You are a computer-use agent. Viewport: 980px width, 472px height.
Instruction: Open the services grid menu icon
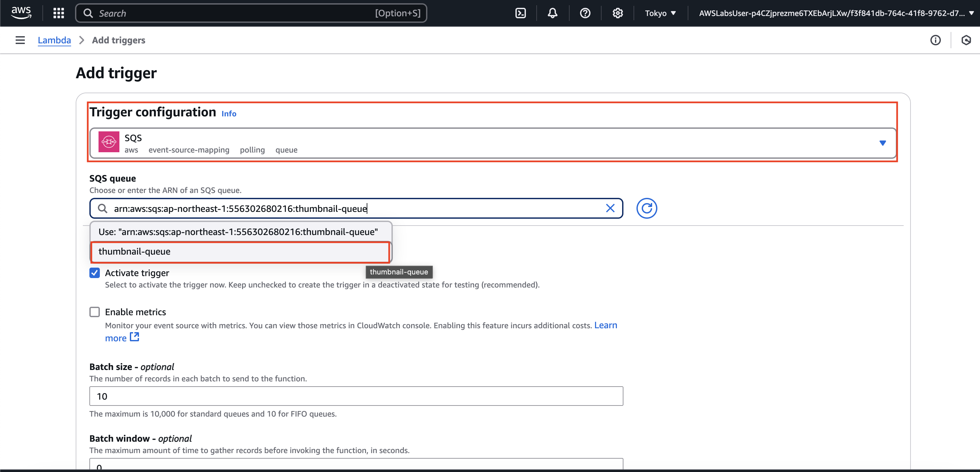pos(59,13)
